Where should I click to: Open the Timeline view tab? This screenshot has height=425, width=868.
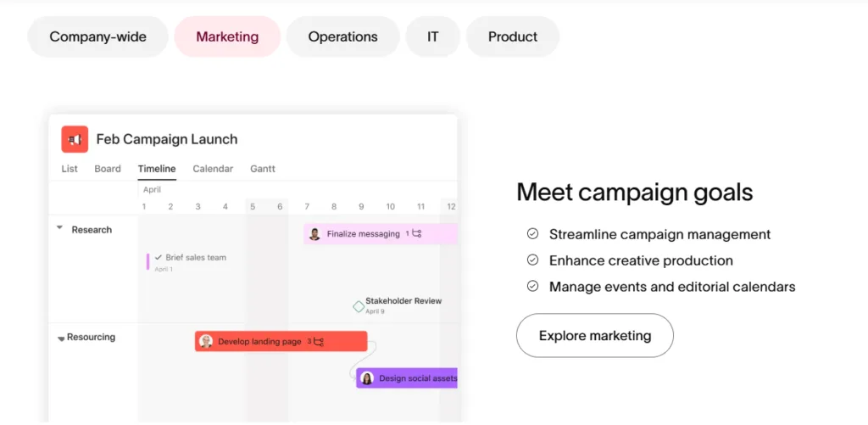(x=157, y=169)
